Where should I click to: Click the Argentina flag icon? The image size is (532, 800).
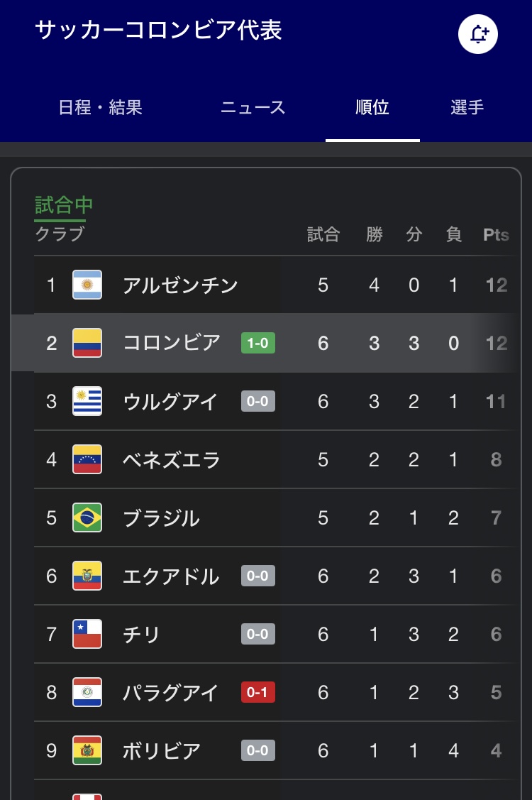tap(87, 285)
